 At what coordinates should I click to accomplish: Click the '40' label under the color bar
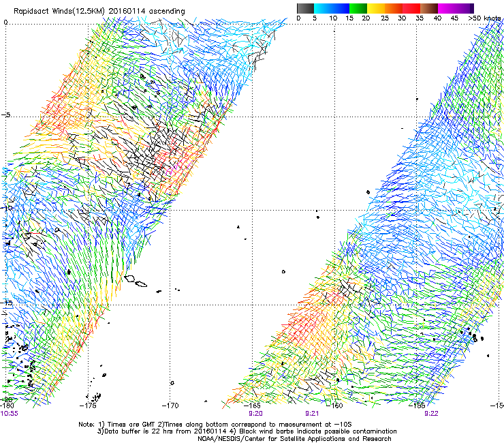point(437,18)
